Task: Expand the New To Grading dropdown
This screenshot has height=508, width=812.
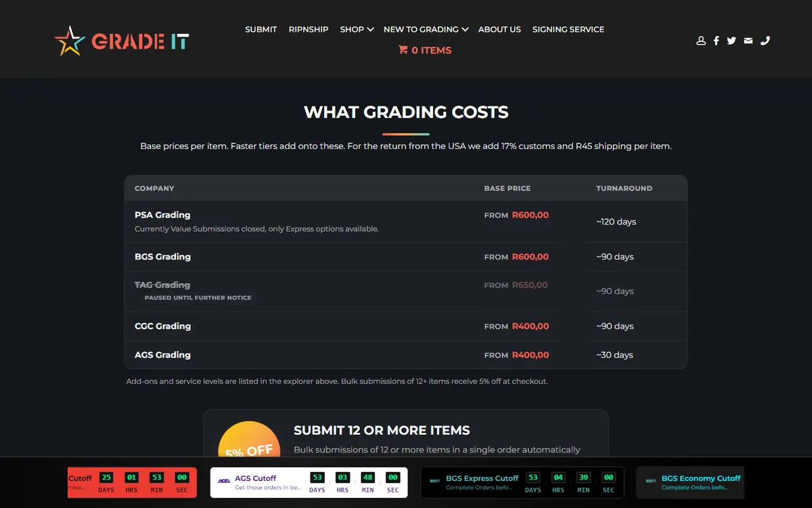Action: click(x=426, y=30)
